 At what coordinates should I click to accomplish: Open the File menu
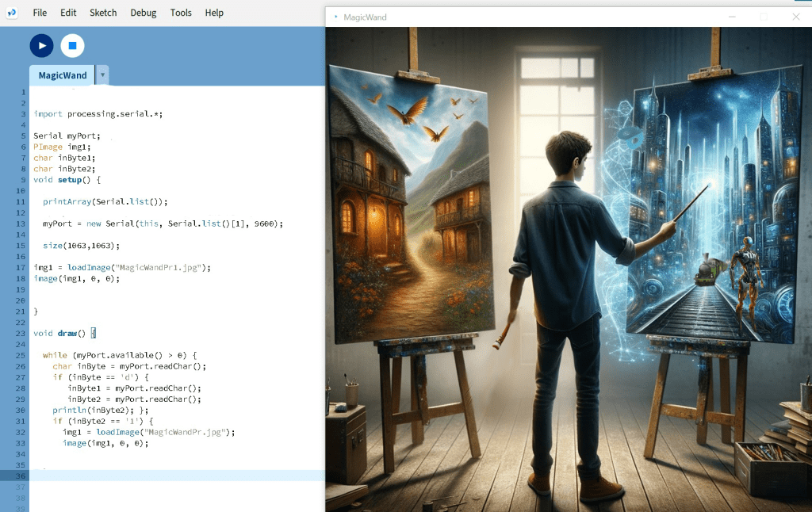pyautogui.click(x=40, y=13)
